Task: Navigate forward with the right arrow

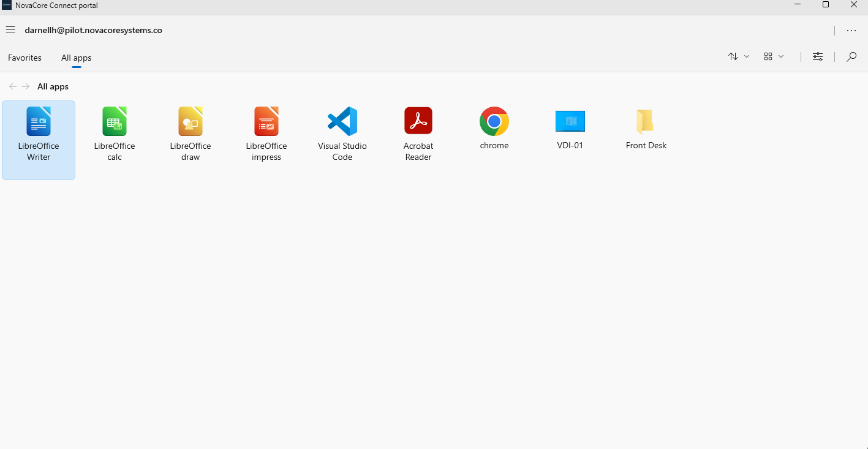Action: click(x=26, y=86)
